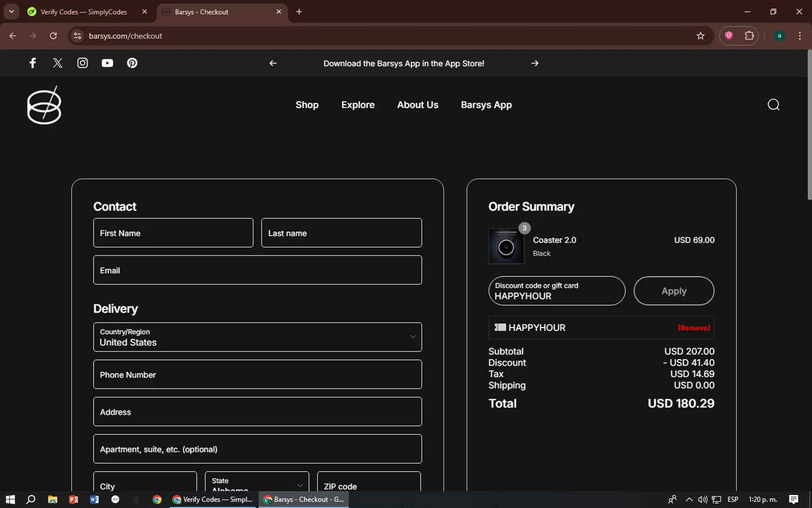
Task: Open volume control in system tray
Action: [702, 499]
